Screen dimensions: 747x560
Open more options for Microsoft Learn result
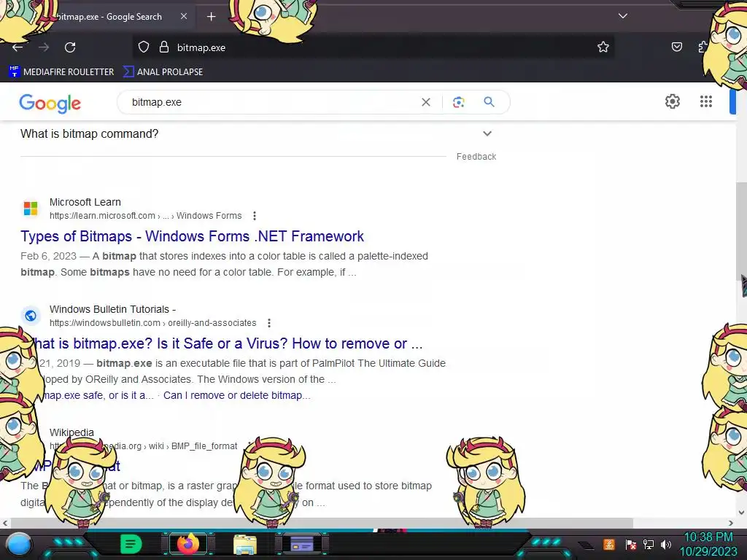coord(255,216)
